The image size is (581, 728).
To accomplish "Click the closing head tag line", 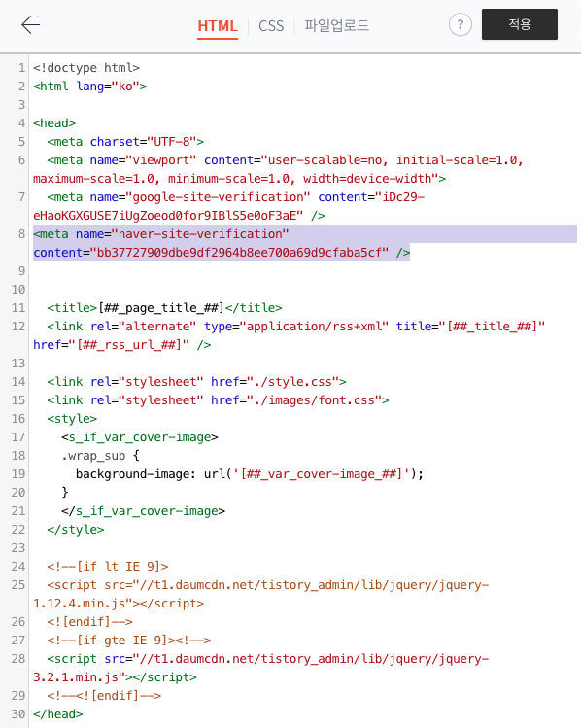I will tap(57, 714).
